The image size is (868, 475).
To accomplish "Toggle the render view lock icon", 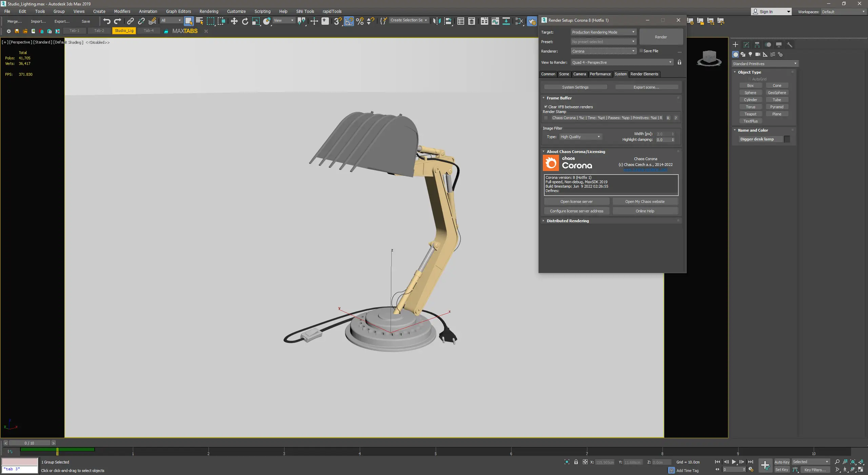I will 679,62.
